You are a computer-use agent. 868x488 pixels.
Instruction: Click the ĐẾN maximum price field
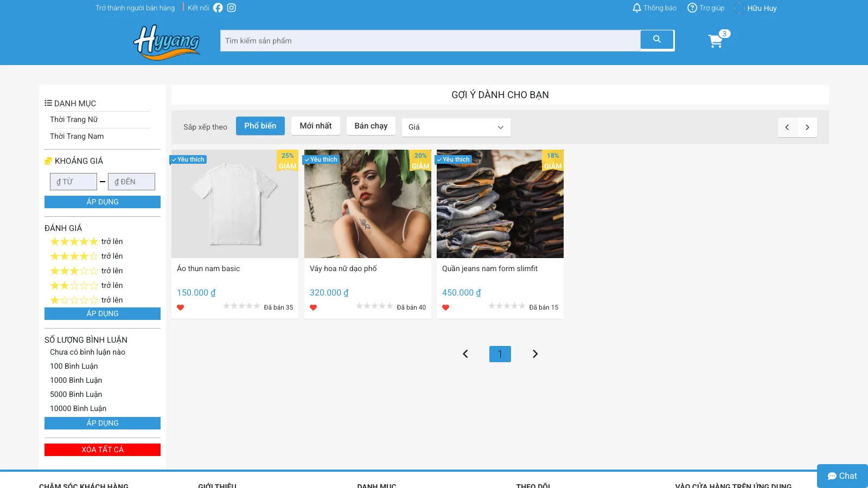pos(131,182)
